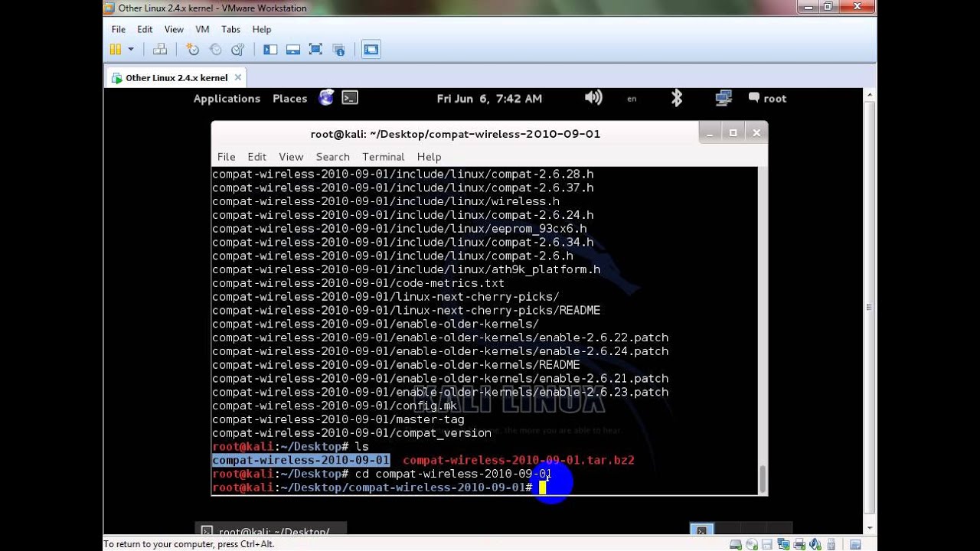Close the root@kali terminal window

pos(756,133)
